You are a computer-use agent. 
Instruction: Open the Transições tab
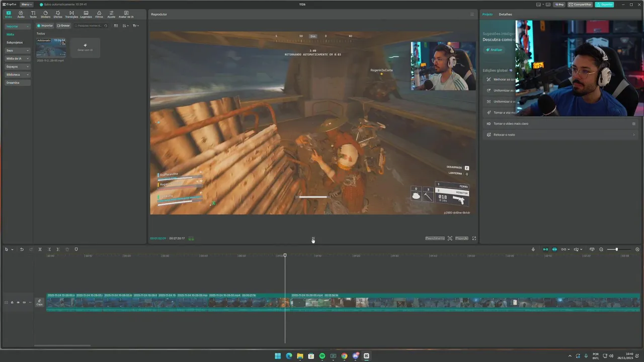click(x=71, y=14)
